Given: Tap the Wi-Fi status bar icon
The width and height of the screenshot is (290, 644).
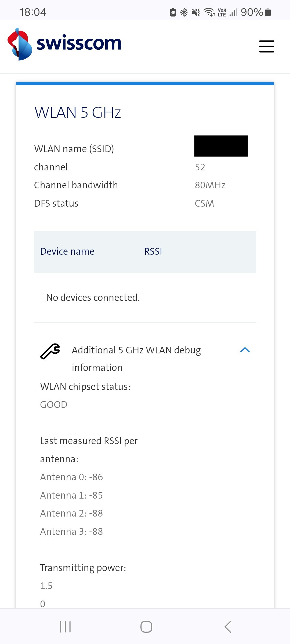Looking at the screenshot, I should tap(209, 12).
